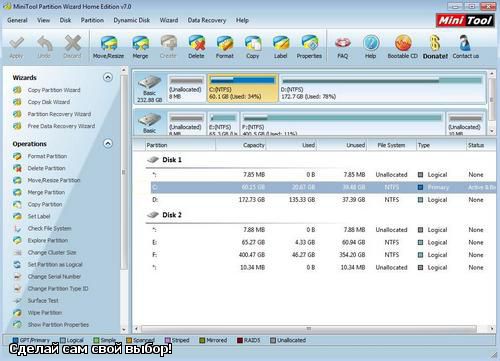Open the Dynamic Disk menu
Screen dimensions: 500x361
131,20
